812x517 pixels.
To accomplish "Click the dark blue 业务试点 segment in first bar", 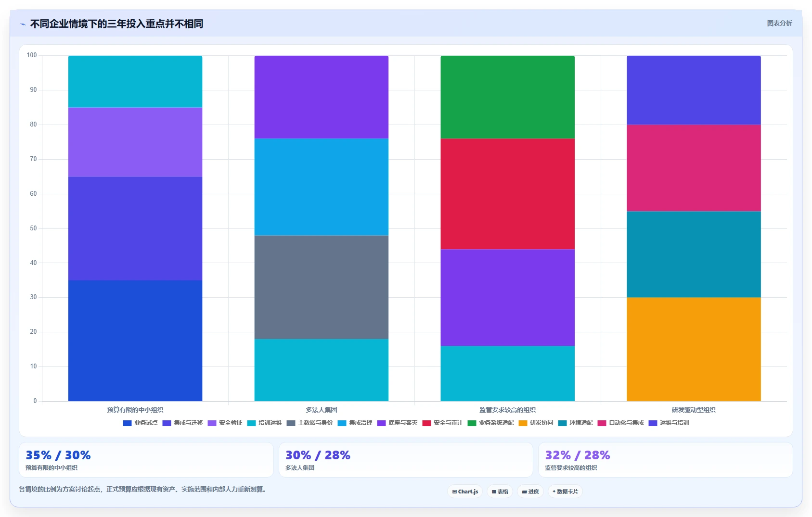I will tap(135, 340).
